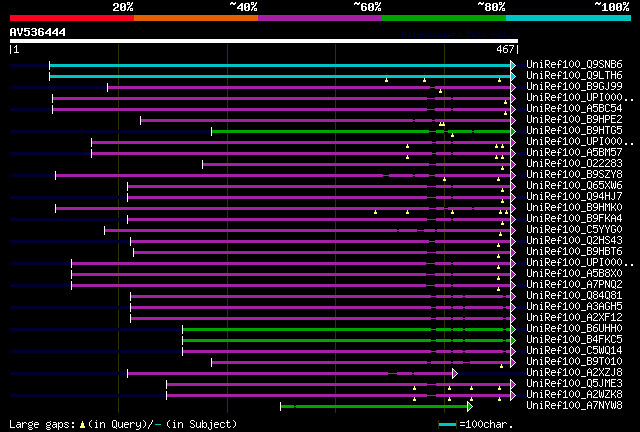This screenshot has height=432, width=640.
Task: Click the purple arrowhead ending the B9GJ99 alignment
Action: pos(513,87)
